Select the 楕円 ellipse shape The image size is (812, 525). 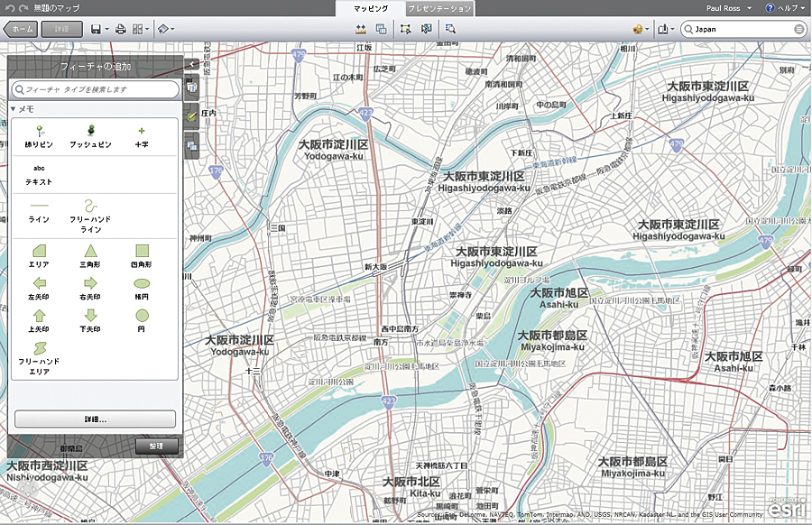142,288
